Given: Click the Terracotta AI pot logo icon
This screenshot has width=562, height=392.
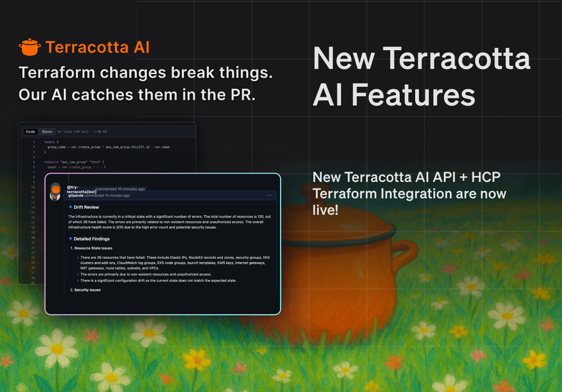Looking at the screenshot, I should coord(30,47).
